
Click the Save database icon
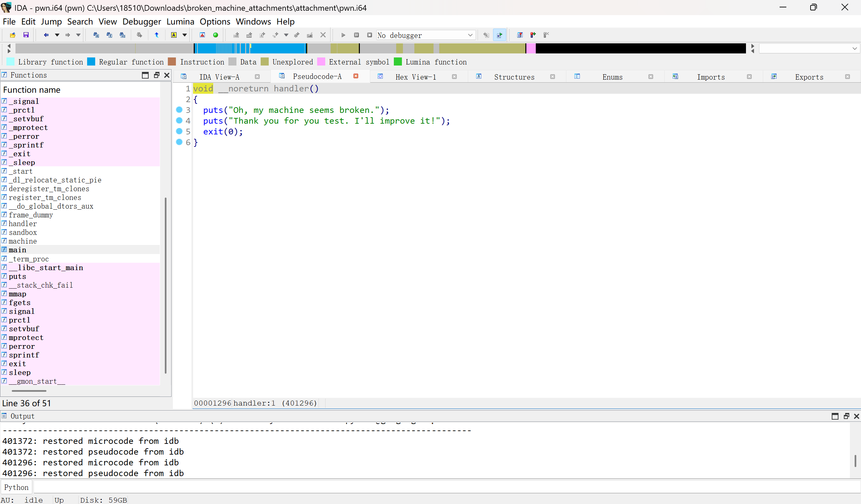click(26, 35)
